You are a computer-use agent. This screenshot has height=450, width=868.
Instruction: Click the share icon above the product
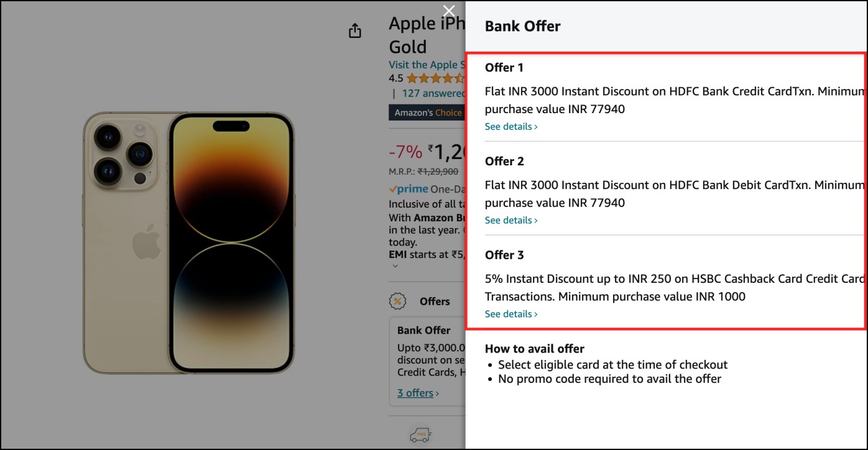click(x=355, y=30)
